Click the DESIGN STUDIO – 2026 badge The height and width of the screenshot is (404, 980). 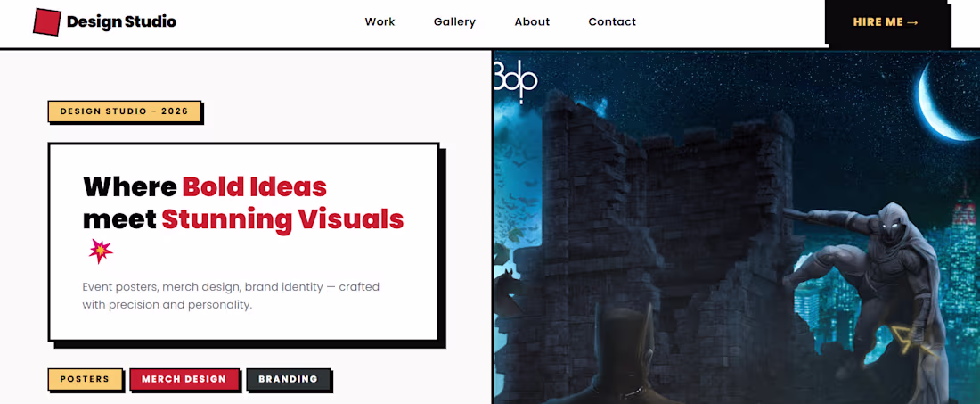[x=125, y=111]
